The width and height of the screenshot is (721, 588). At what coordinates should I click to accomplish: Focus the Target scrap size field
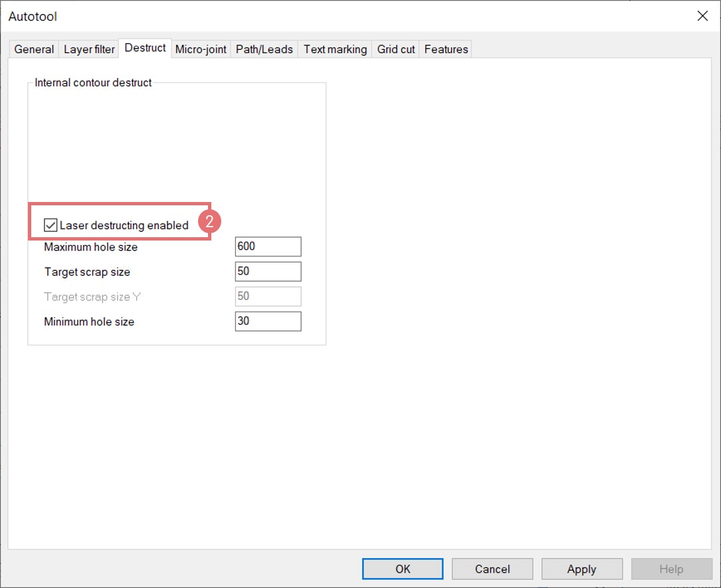pyautogui.click(x=268, y=271)
